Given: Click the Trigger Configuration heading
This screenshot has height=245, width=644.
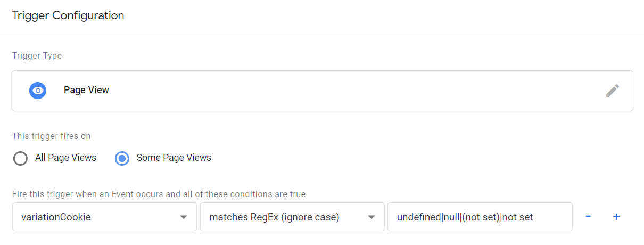Looking at the screenshot, I should pos(68,15).
